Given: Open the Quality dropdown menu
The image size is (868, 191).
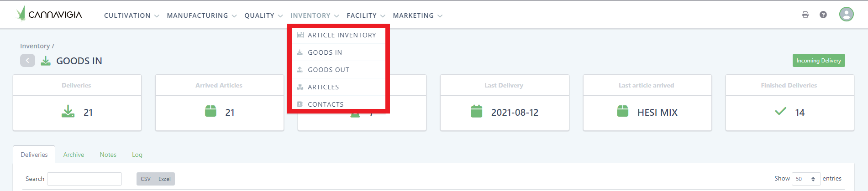Looking at the screenshot, I should (263, 15).
